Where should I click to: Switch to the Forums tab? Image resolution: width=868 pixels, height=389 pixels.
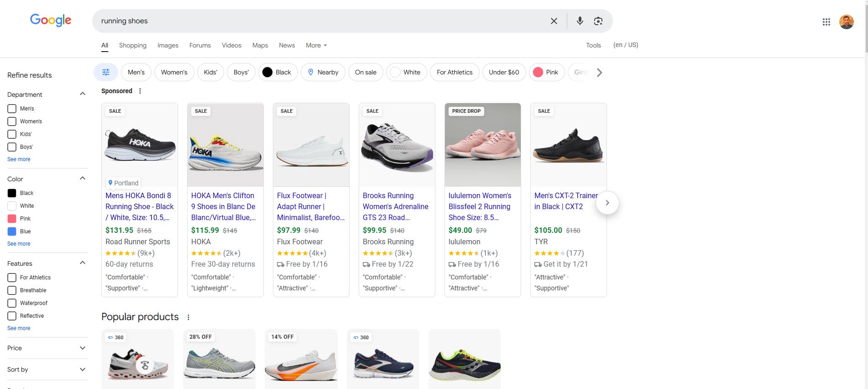click(x=200, y=45)
